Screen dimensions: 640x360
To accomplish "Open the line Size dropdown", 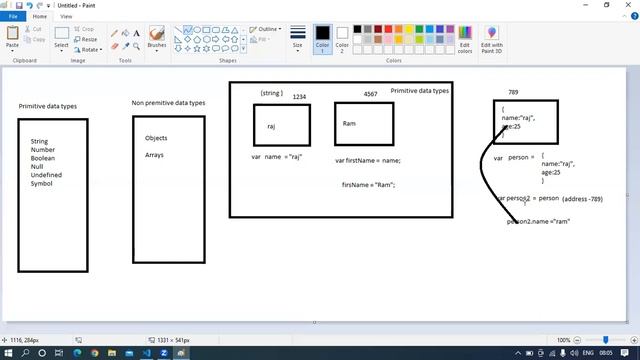I will tap(298, 39).
